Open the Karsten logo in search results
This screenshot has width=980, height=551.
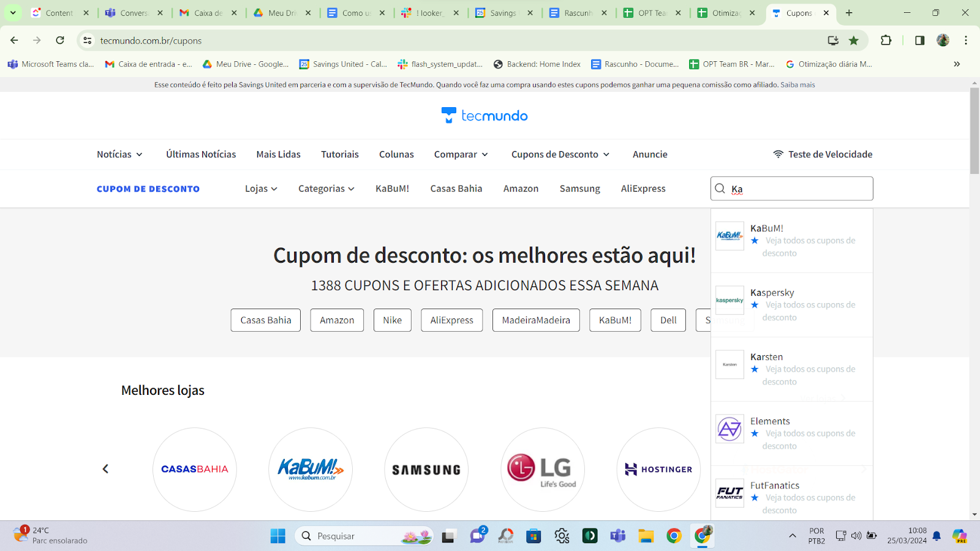coord(730,364)
